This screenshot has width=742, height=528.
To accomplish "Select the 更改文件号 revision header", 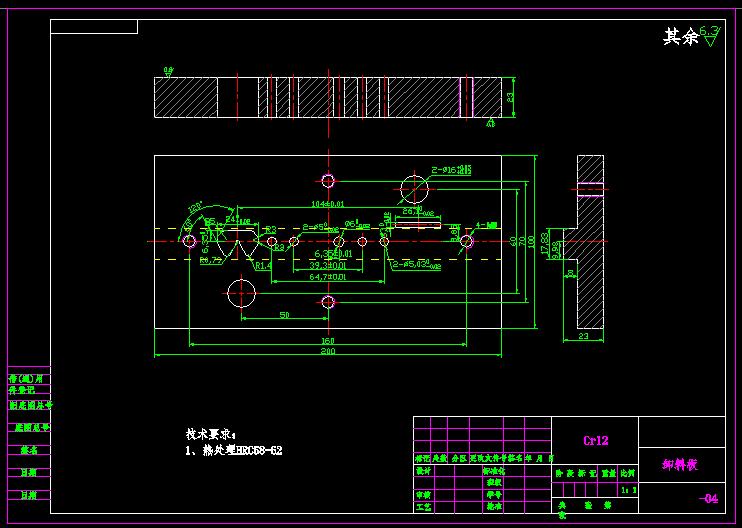I will 487,458.
